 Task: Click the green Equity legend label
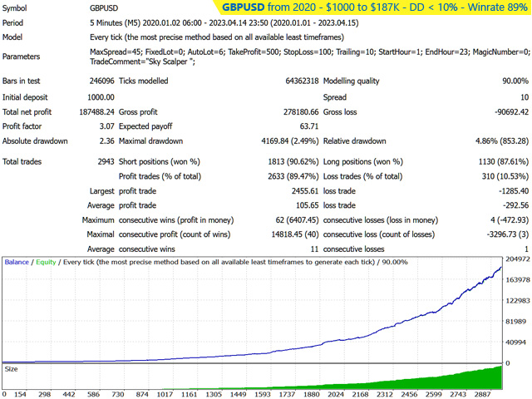pos(46,263)
